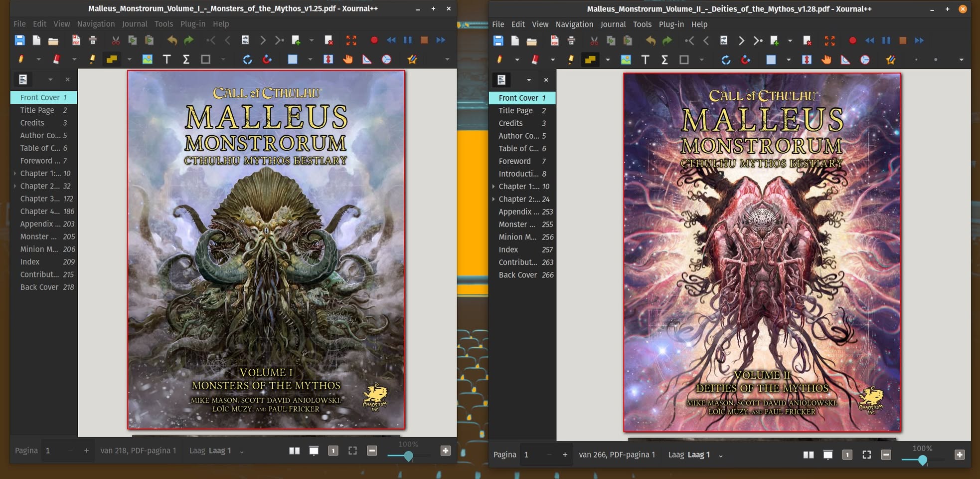Viewport: 980px width, 479px height.
Task: Click Undo arrow in Volume I window
Action: [x=172, y=40]
